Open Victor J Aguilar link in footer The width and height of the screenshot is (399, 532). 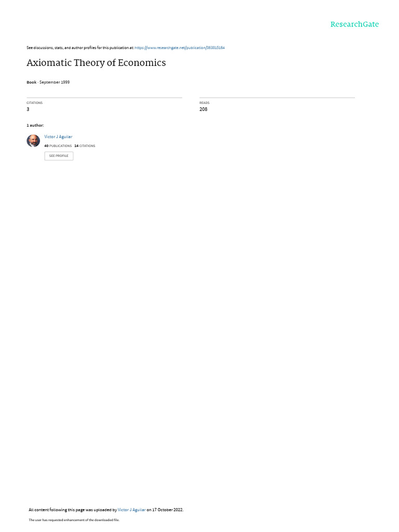[x=131, y=510]
